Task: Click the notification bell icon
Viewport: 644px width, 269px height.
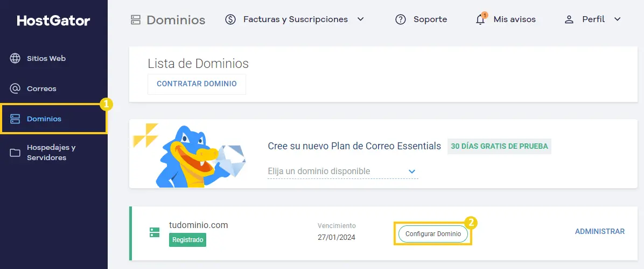Action: (x=481, y=19)
